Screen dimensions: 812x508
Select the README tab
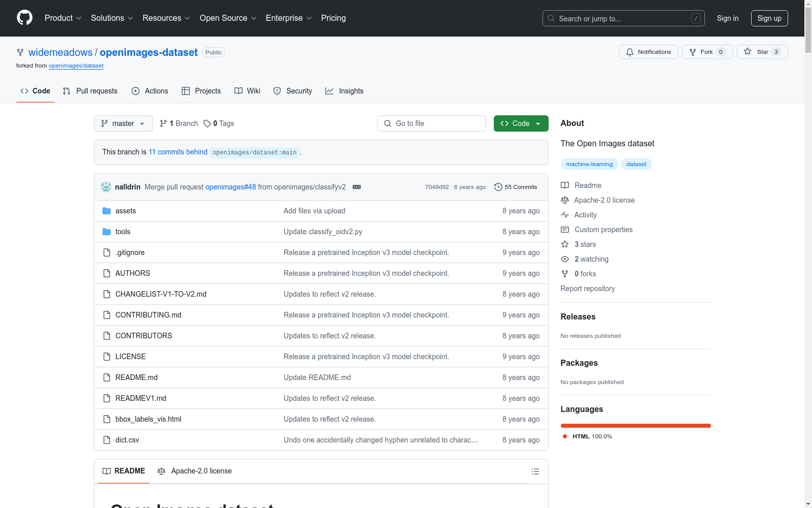[x=124, y=471]
